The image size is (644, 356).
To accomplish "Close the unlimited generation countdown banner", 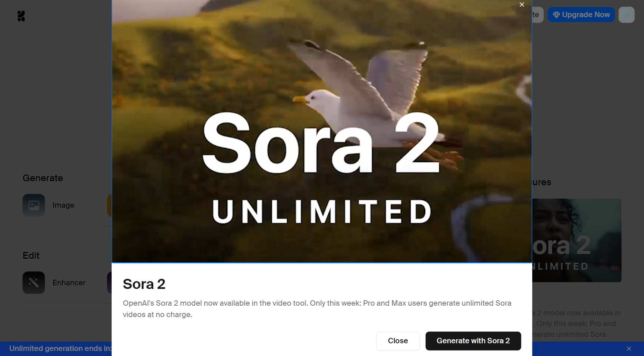I will coord(629,349).
